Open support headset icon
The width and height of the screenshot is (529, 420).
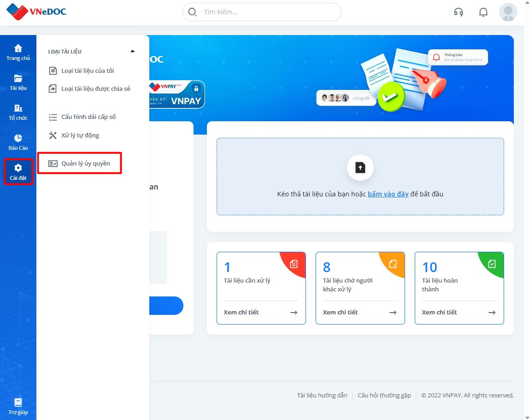[x=458, y=12]
